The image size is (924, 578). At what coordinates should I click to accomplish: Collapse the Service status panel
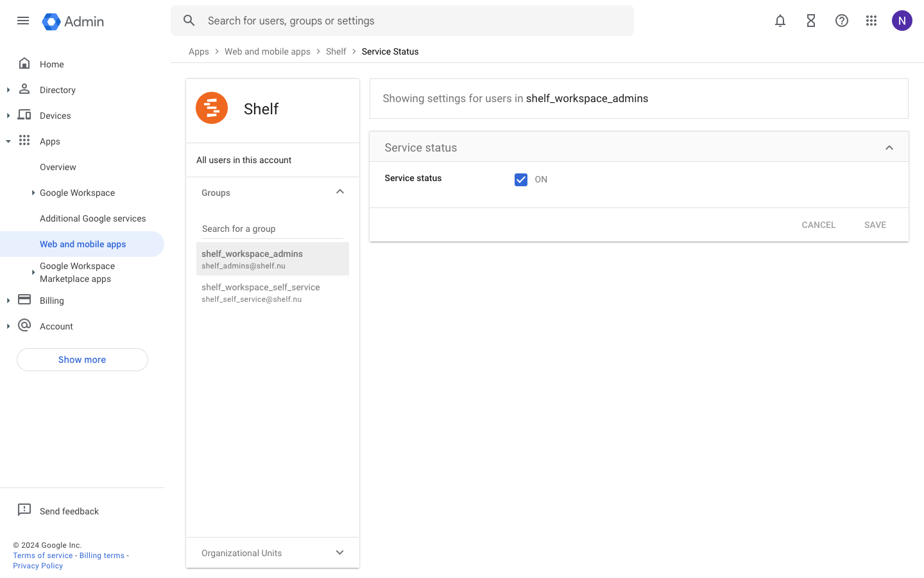(x=889, y=148)
